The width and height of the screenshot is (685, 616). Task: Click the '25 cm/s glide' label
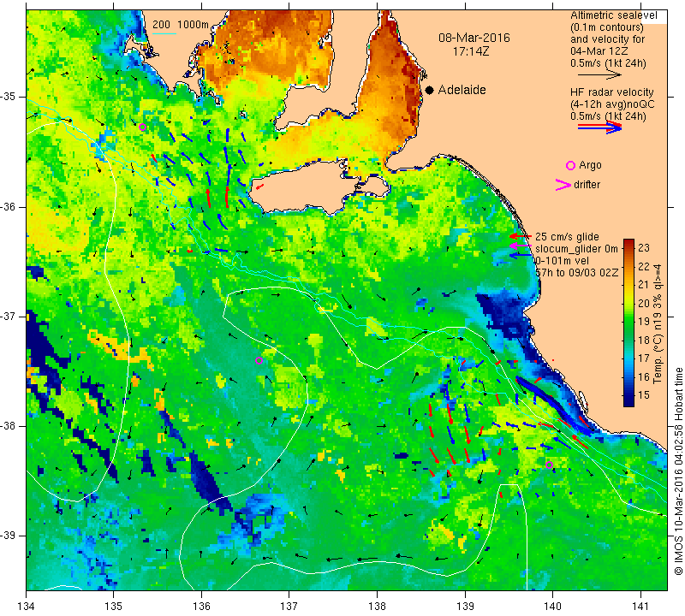click(x=567, y=237)
